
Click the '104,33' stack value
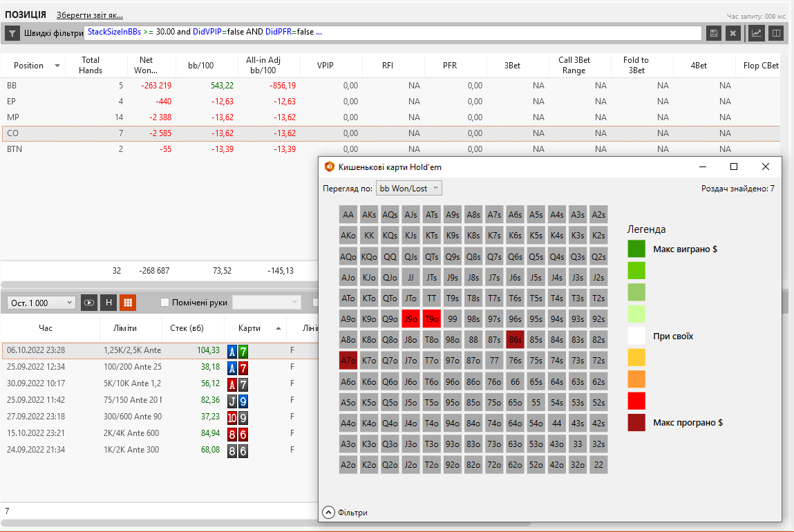tap(208, 350)
